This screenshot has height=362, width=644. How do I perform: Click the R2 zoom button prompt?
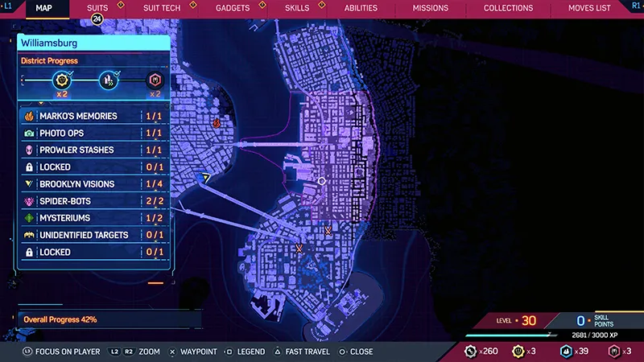[129, 352]
